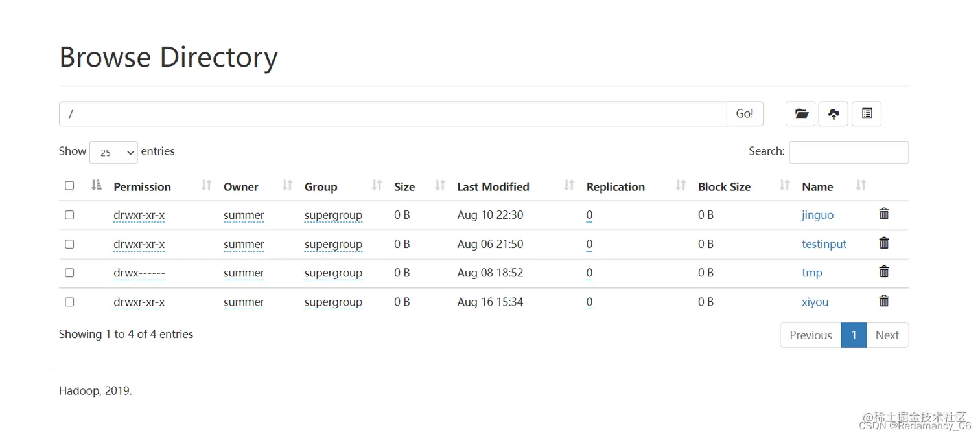980x437 pixels.
Task: Edit group supergroup in the xiyou row
Action: 333,302
